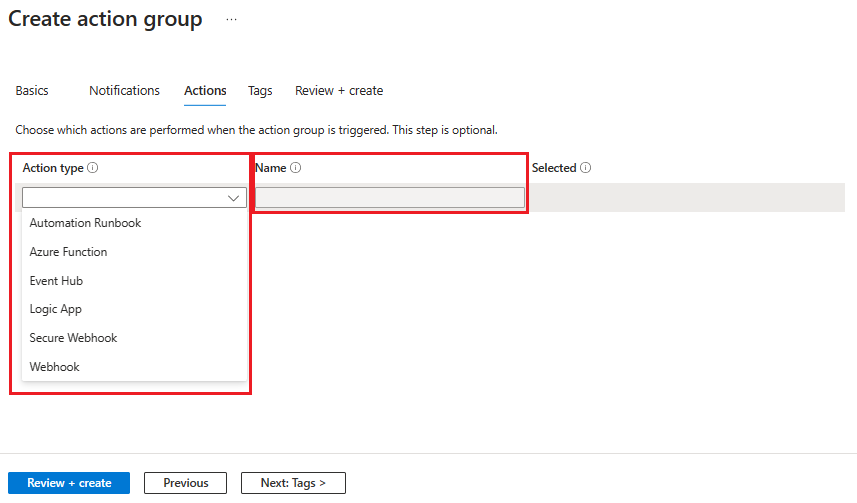857x503 pixels.
Task: Open the Review + create tab
Action: 339,91
